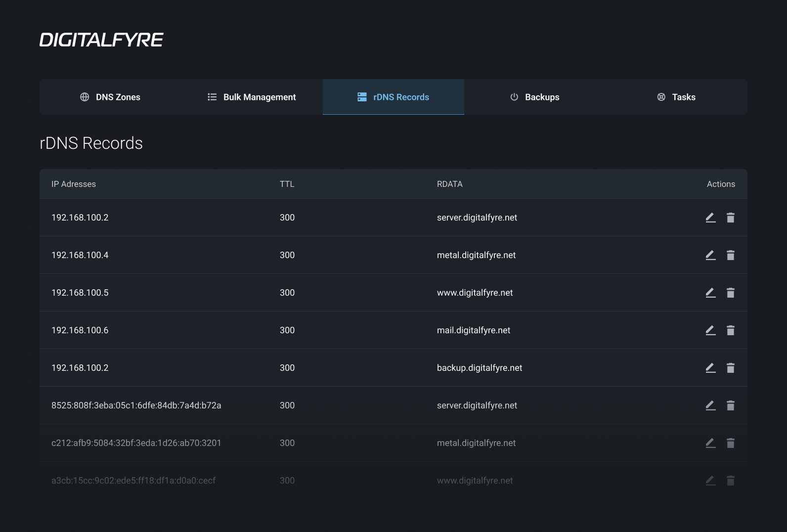Edit the c212:afb9 IPv6 metal record
787x532 pixels.
pyautogui.click(x=710, y=443)
